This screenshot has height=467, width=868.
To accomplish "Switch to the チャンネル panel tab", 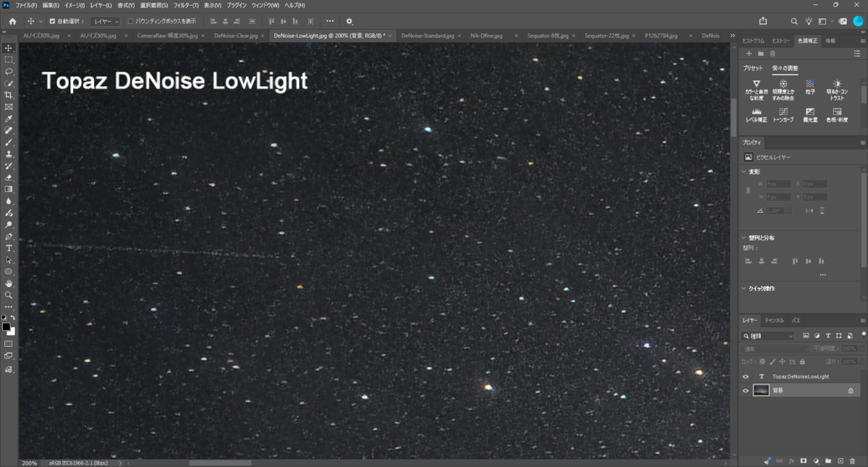I will pyautogui.click(x=774, y=320).
